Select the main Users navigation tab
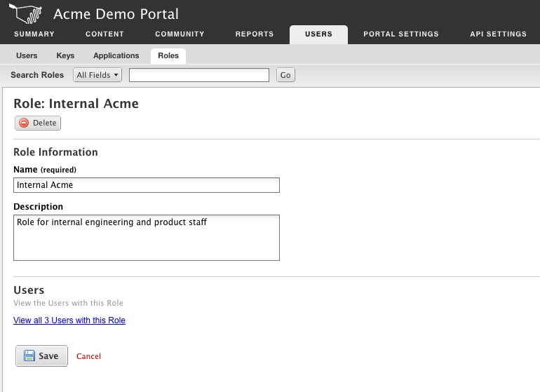The image size is (540, 392). pyautogui.click(x=318, y=34)
